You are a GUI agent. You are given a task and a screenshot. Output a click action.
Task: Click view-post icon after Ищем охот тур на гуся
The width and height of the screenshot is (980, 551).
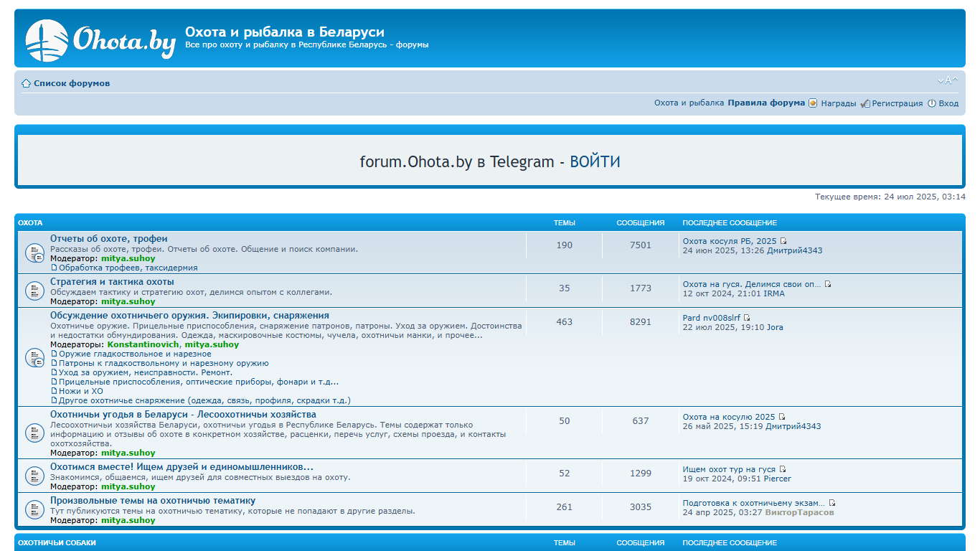(783, 469)
